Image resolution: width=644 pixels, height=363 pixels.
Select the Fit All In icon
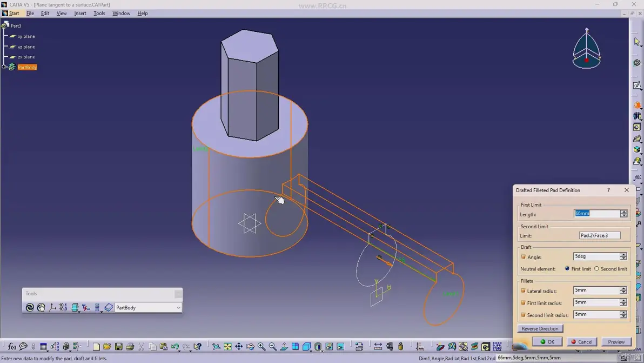[227, 347]
